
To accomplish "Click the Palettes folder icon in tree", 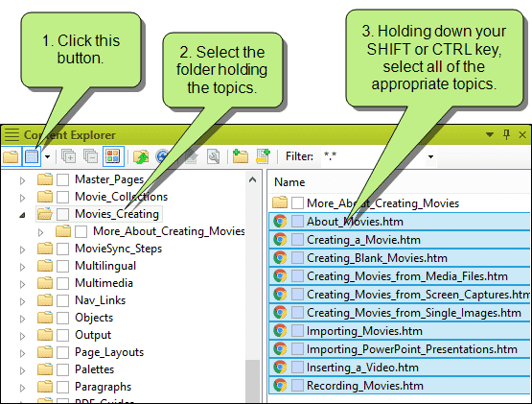I will click(x=45, y=369).
